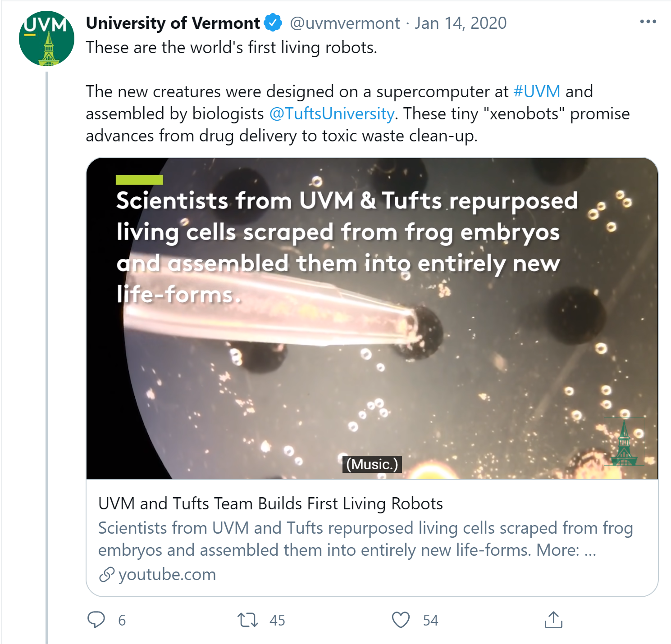
Task: Click the University of Vermont display name
Action: point(173,23)
